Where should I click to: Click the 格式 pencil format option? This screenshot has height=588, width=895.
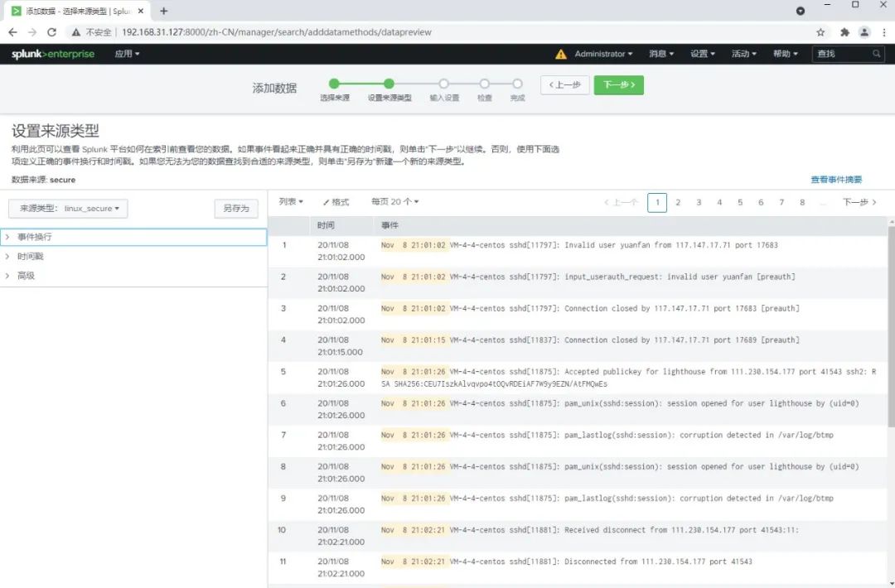click(x=336, y=202)
